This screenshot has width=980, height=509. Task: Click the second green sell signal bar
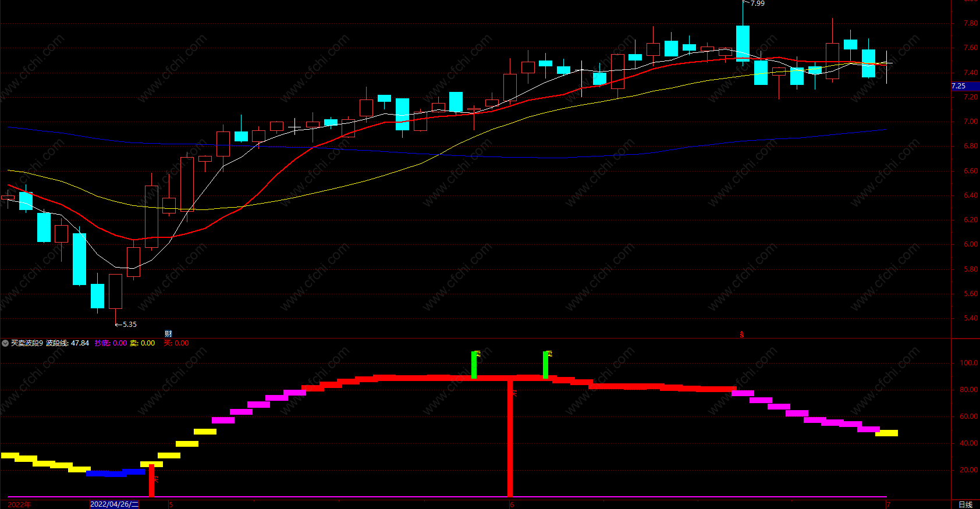pyautogui.click(x=545, y=365)
